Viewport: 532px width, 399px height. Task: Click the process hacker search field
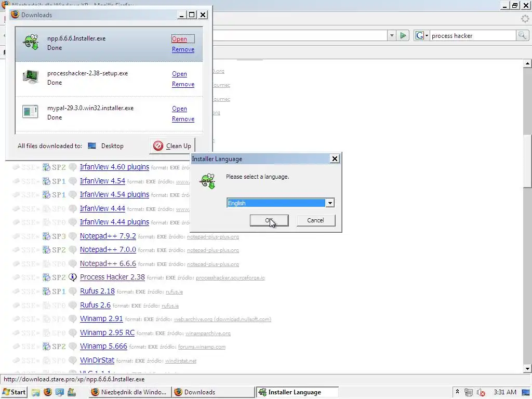tap(473, 36)
